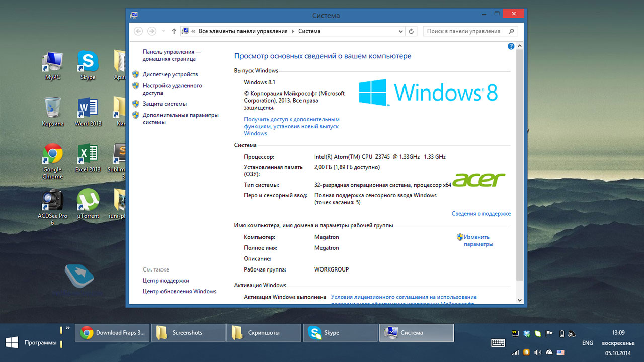Image resolution: width=644 pixels, height=362 pixels.
Task: Click the orange tray icon beside signal bars
Action: 527,352
